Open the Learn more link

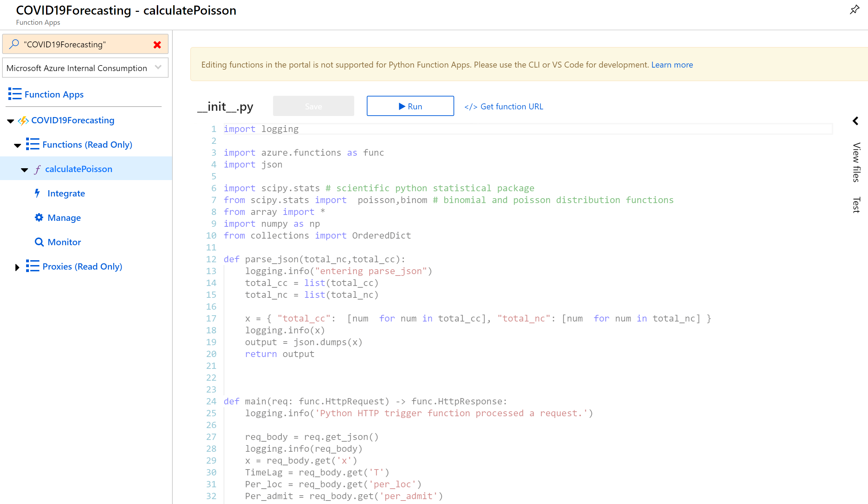[672, 65]
